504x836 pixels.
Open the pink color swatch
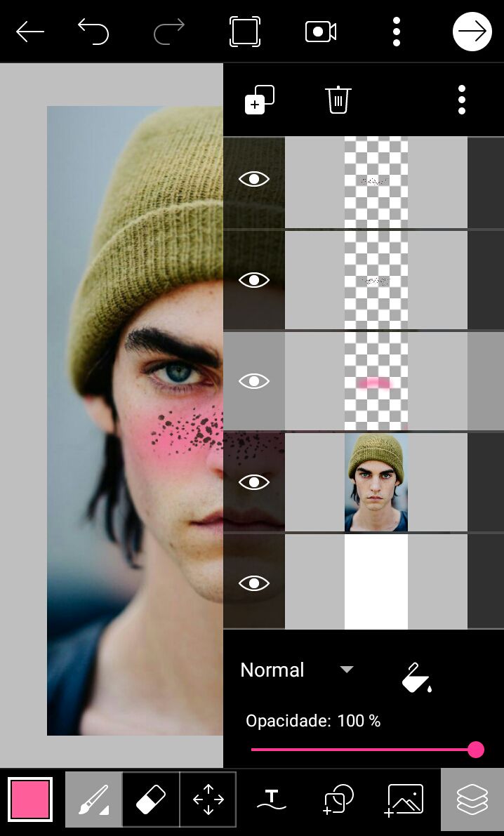point(30,799)
